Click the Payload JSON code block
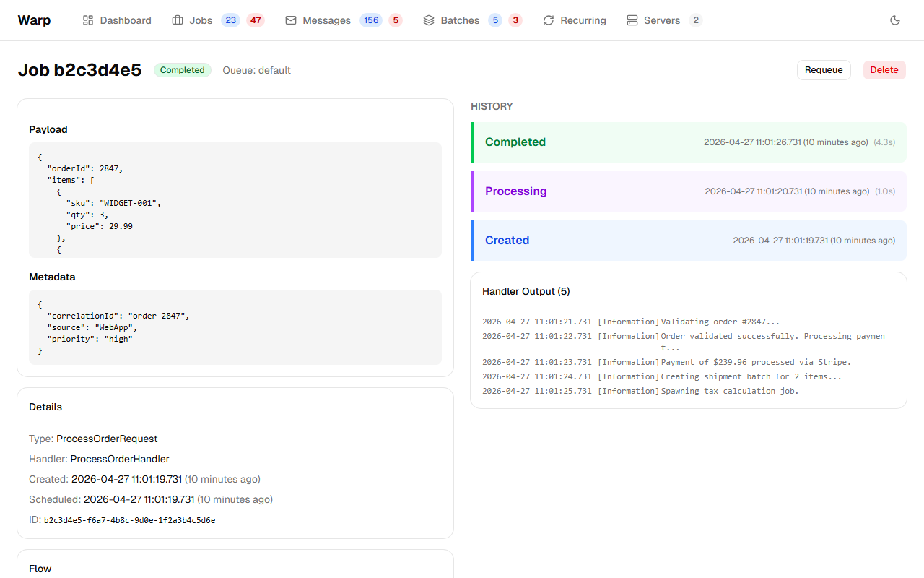Viewport: 924px width, 578px height. (235, 200)
